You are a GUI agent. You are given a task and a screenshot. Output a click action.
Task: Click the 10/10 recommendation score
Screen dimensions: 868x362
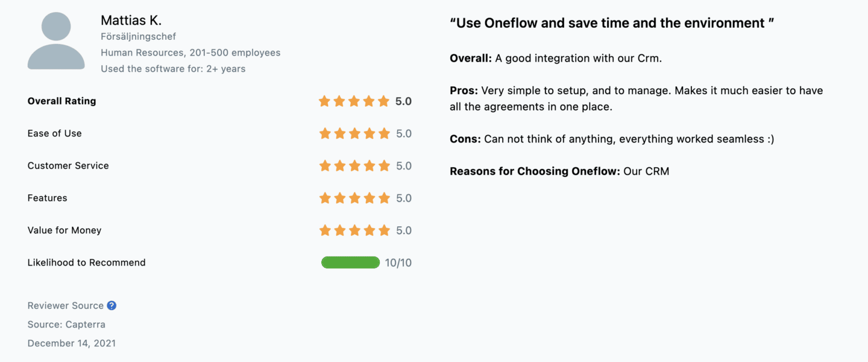(x=398, y=262)
